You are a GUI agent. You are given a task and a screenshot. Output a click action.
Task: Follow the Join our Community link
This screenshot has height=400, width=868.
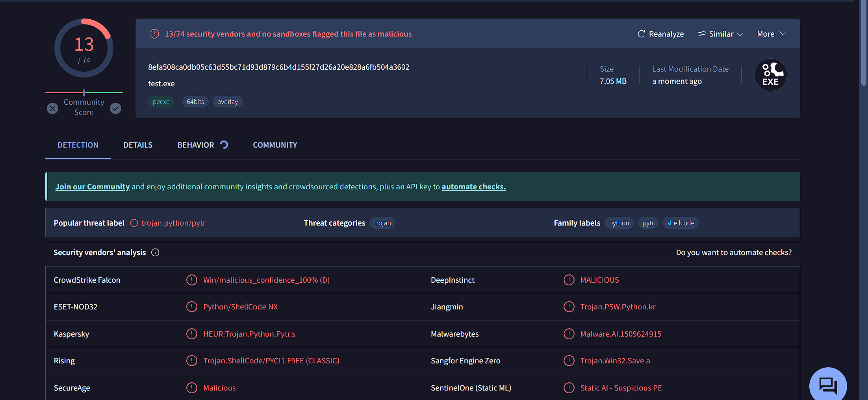[92, 187]
